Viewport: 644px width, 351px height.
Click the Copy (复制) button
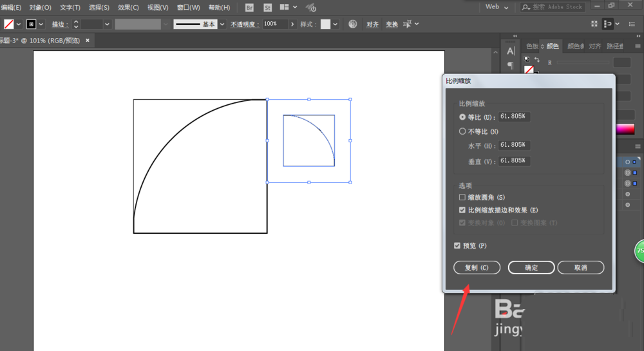coord(477,268)
